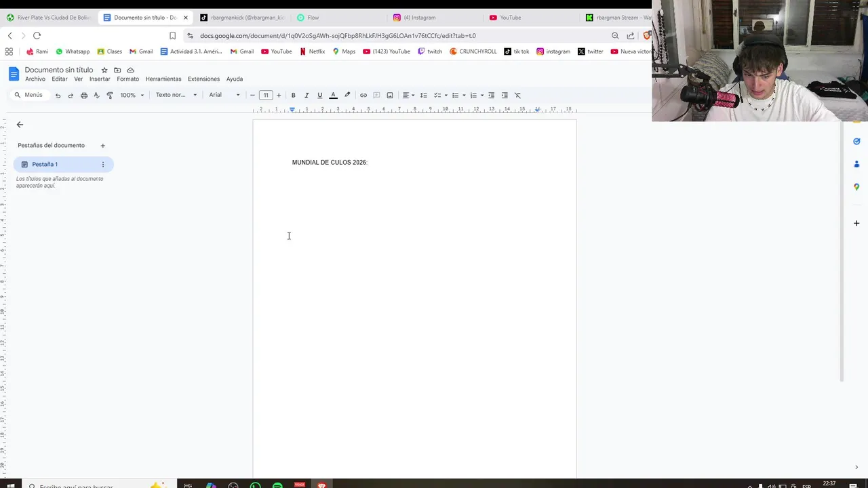Add a comment via toolbar icon

376,96
